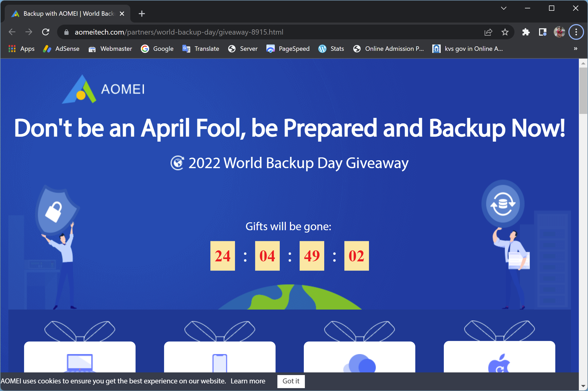588x391 pixels.
Task: Click the address bar URL
Action: (x=179, y=32)
